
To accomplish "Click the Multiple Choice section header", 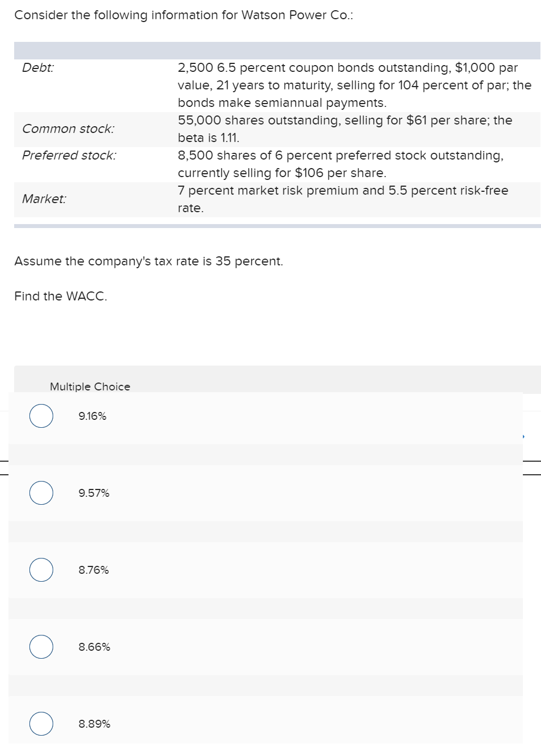I will [x=90, y=386].
